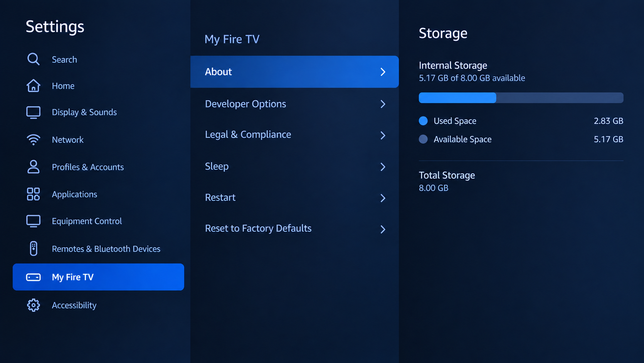Viewport: 644px width, 363px height.
Task: Click the Used Space blue dot
Action: click(423, 121)
